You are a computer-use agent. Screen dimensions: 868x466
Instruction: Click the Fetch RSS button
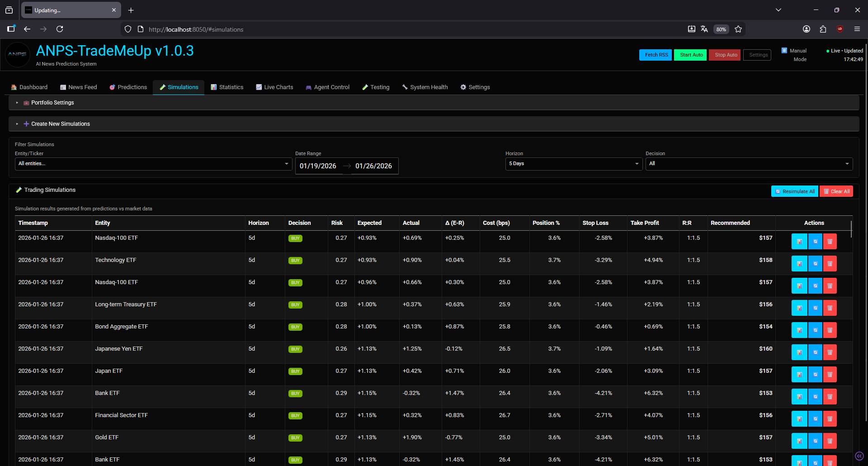tap(656, 55)
